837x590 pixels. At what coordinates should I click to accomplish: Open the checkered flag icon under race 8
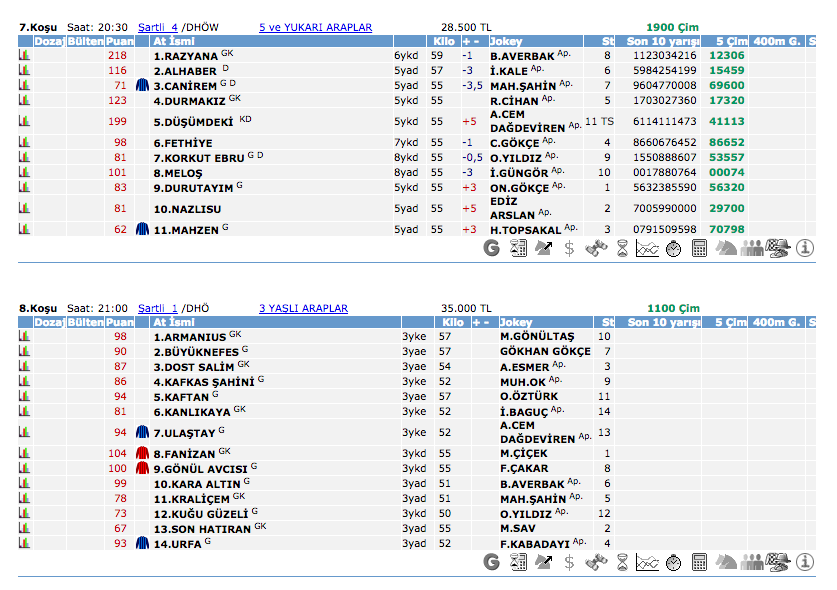pyautogui.click(x=777, y=562)
